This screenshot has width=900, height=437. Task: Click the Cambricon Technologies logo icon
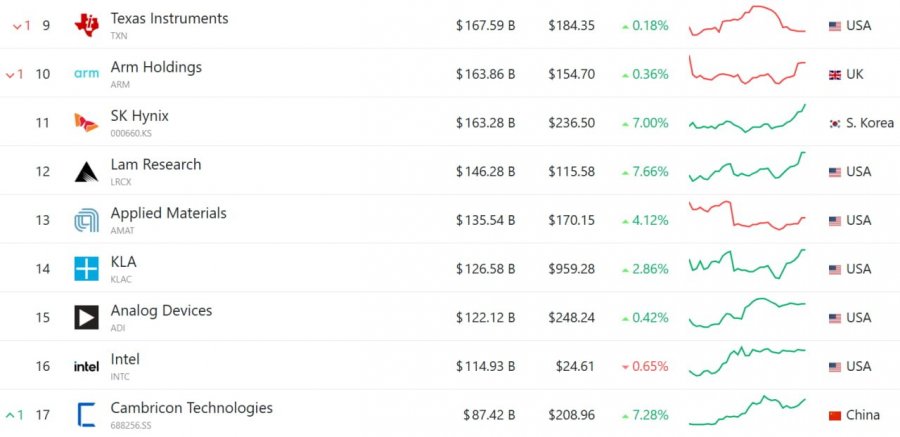click(x=87, y=414)
